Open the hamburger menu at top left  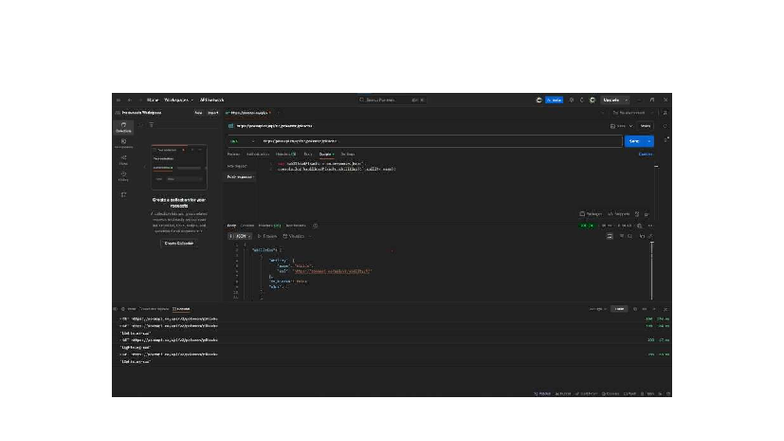coord(118,100)
